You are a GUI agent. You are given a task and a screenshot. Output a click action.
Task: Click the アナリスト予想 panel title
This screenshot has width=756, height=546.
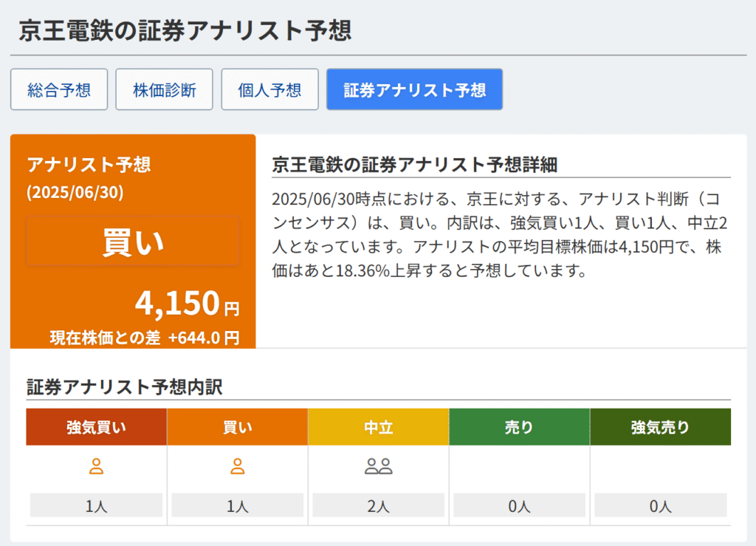[89, 165]
